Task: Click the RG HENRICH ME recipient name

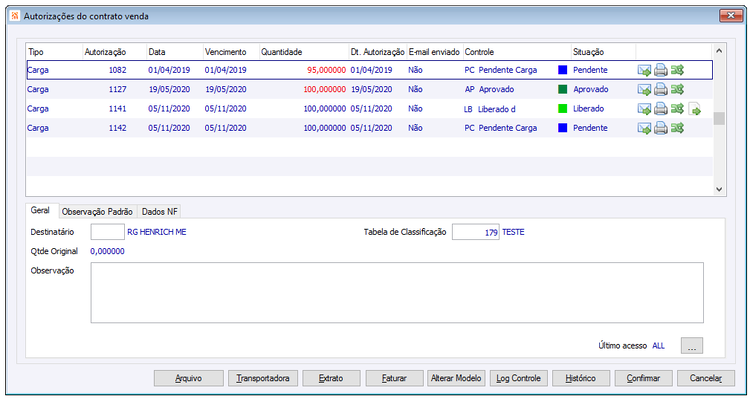Action: 156,232
